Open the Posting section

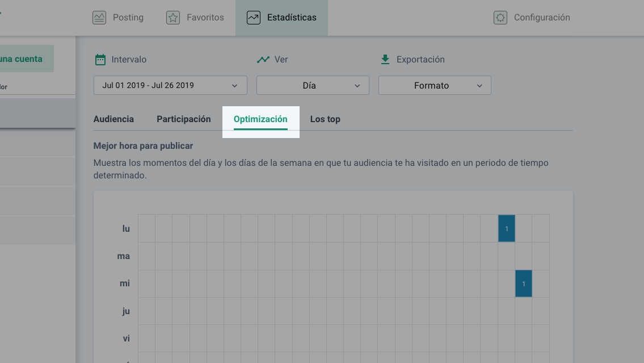point(128,18)
